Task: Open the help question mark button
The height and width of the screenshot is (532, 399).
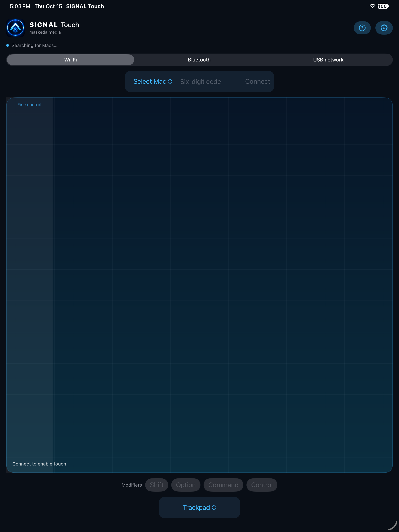Action: click(362, 28)
